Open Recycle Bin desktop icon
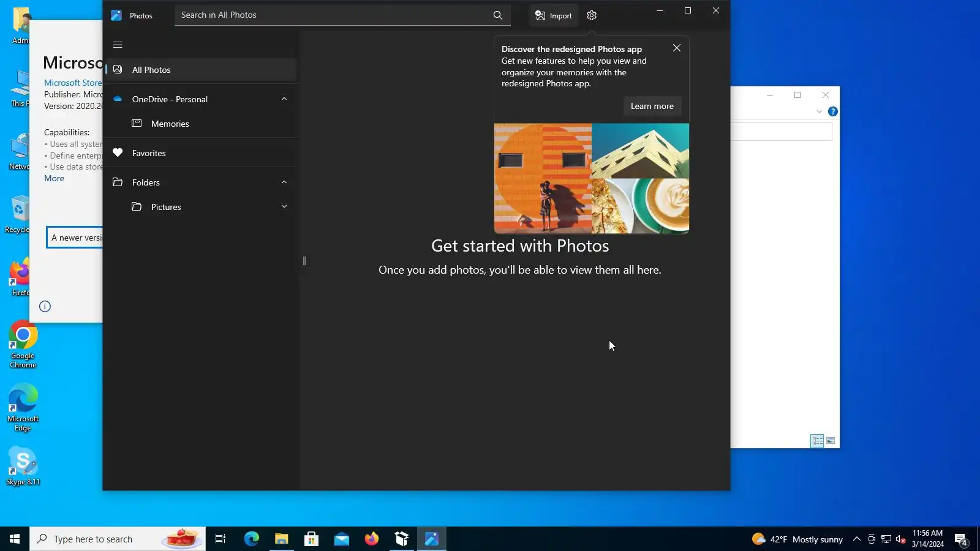980x551 pixels. (17, 214)
